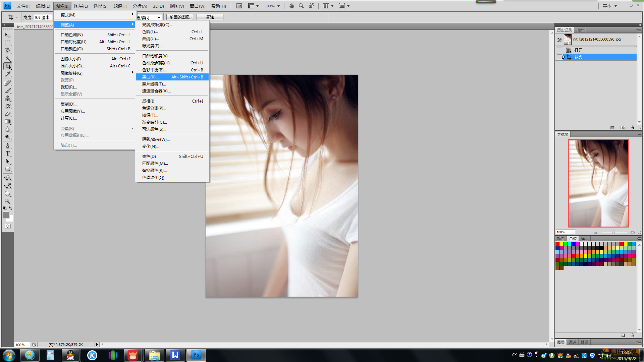
Task: Launch Bridge from the options bar
Action: point(239,6)
